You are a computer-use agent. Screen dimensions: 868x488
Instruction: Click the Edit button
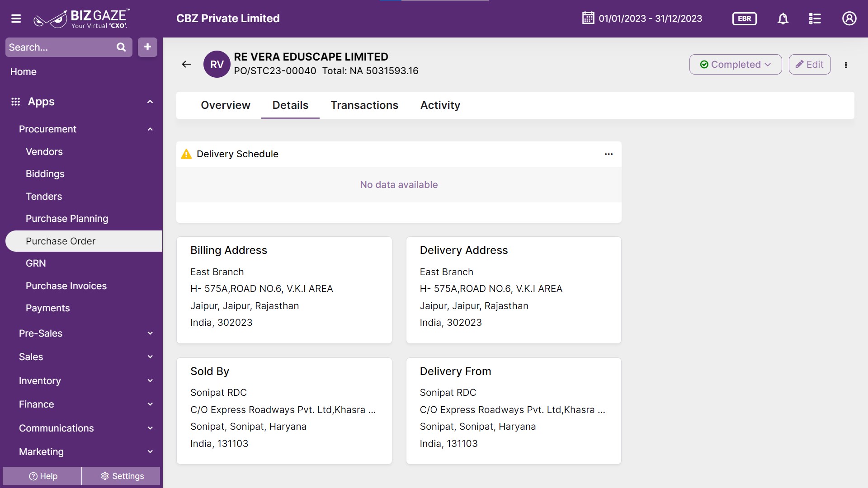pyautogui.click(x=810, y=65)
